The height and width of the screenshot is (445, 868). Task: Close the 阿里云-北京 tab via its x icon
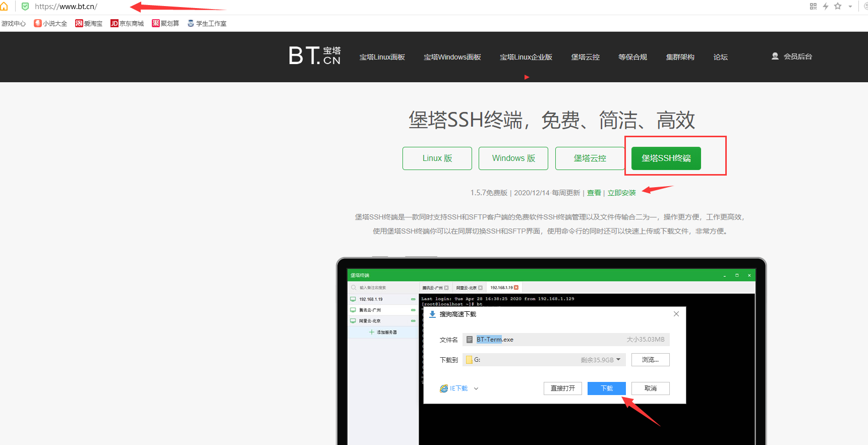480,288
